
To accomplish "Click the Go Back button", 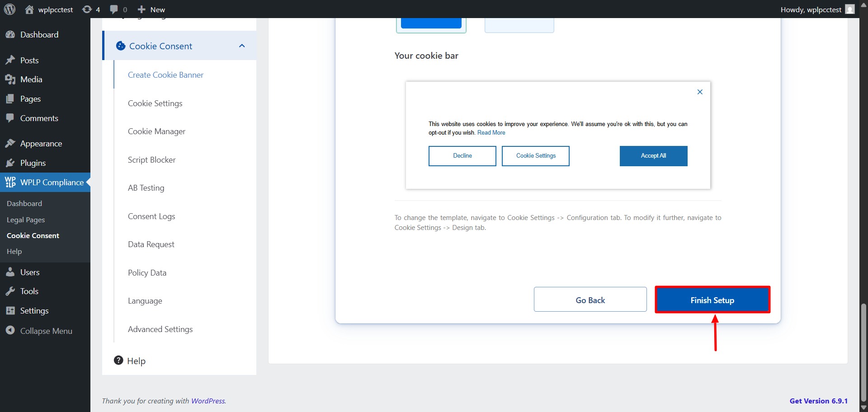I will coord(590,300).
